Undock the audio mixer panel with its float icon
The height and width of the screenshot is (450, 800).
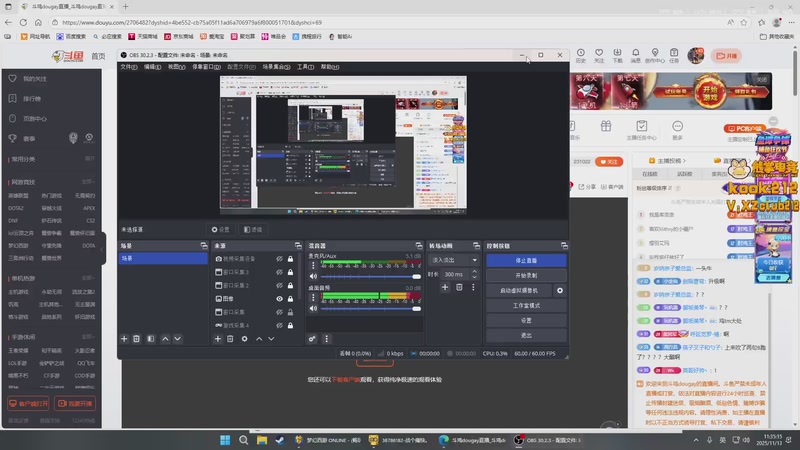419,246
